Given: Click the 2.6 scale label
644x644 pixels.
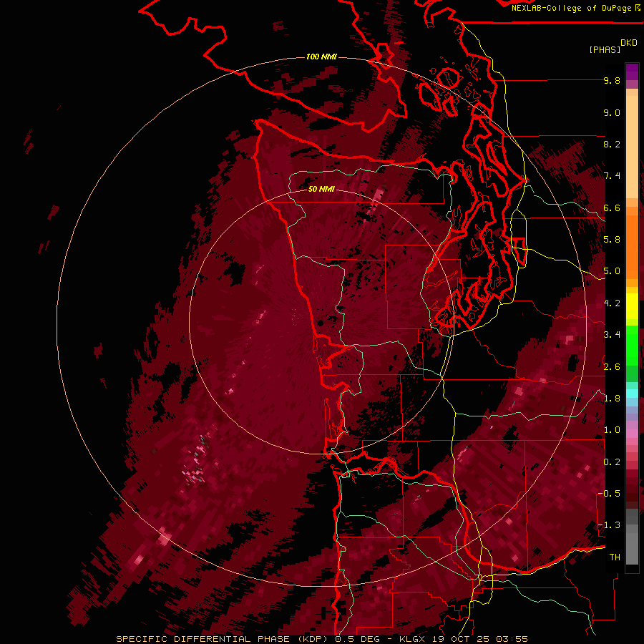Looking at the screenshot, I should (x=612, y=367).
